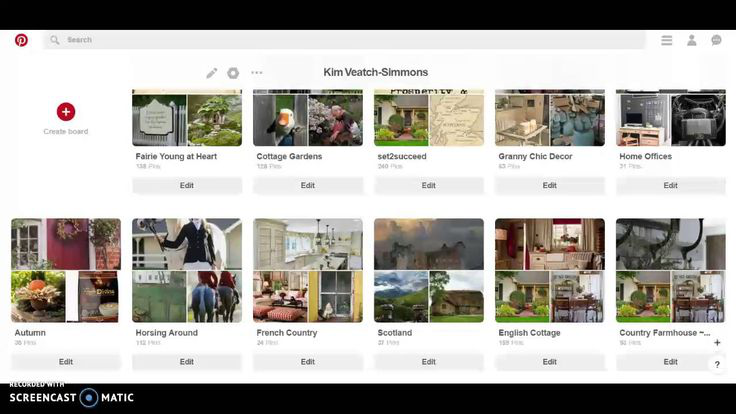Open the English Cottage board title
This screenshot has height=414, width=736.
pos(529,333)
